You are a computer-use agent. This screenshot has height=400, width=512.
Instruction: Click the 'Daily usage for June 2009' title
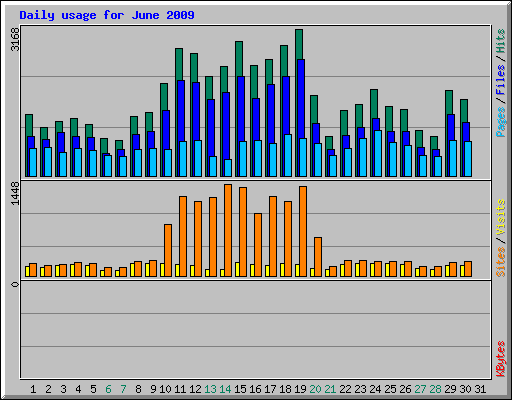click(x=107, y=15)
